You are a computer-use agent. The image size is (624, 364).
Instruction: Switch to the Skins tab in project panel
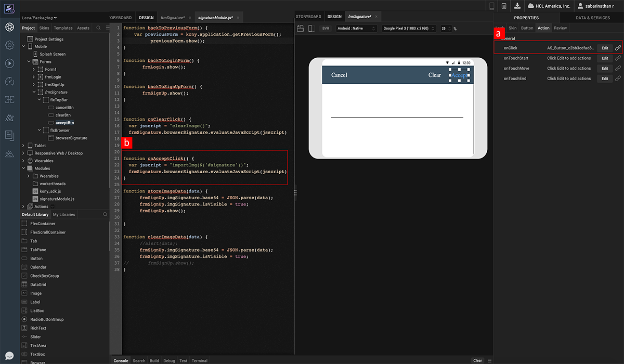click(x=44, y=28)
